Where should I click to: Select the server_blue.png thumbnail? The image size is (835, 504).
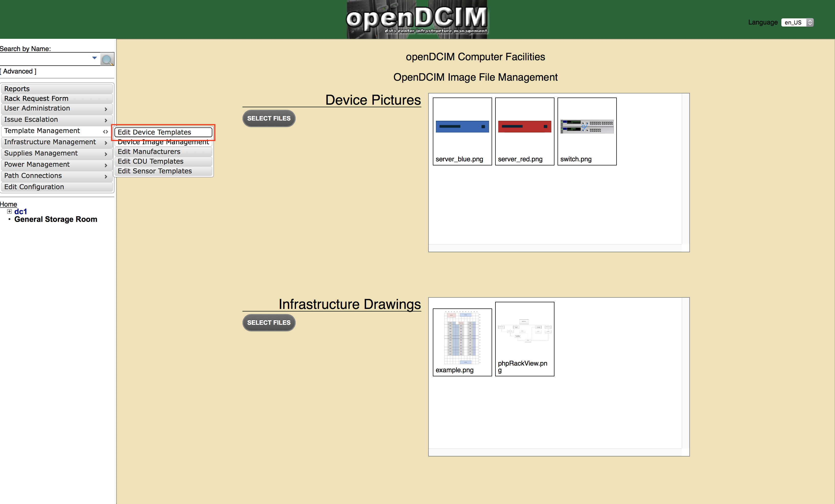click(x=462, y=131)
